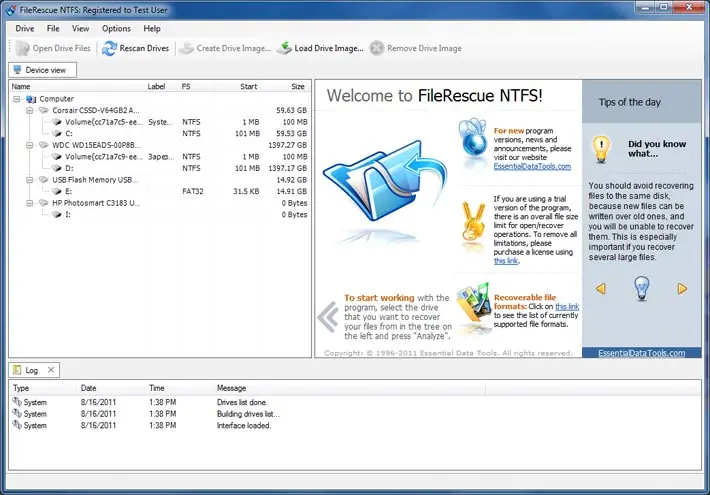
Task: Collapse the WDC WD15EADS-00P8B node
Action: coord(29,145)
